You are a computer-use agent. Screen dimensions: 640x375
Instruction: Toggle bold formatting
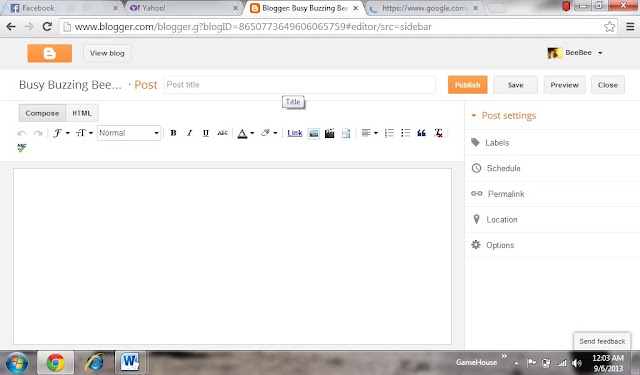173,133
